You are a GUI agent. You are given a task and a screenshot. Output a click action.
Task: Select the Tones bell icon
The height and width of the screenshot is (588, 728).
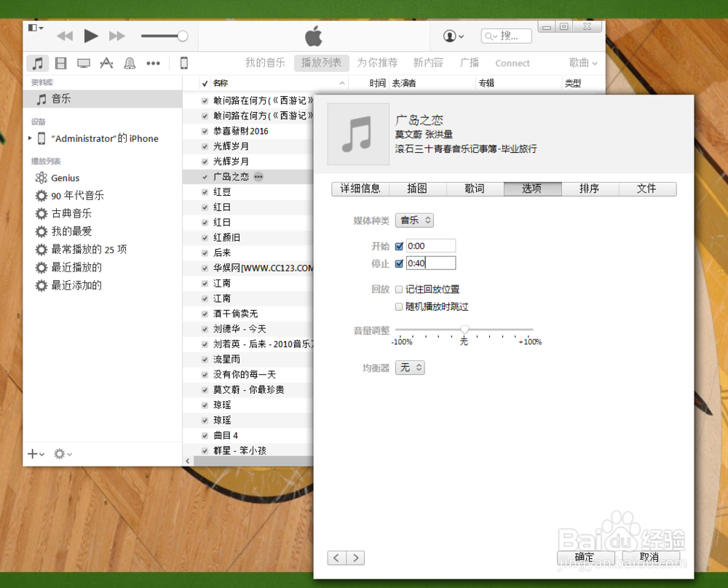tap(130, 63)
